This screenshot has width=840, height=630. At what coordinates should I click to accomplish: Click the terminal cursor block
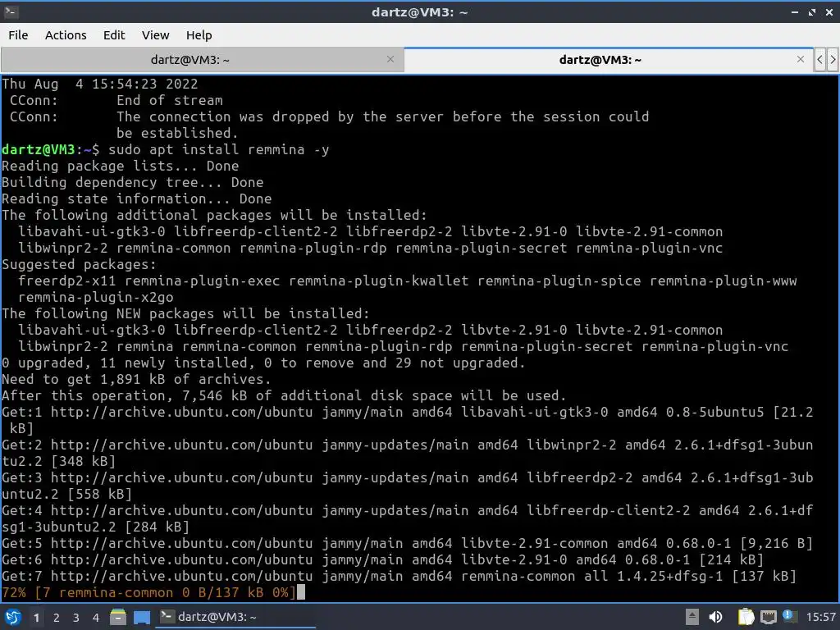(301, 592)
